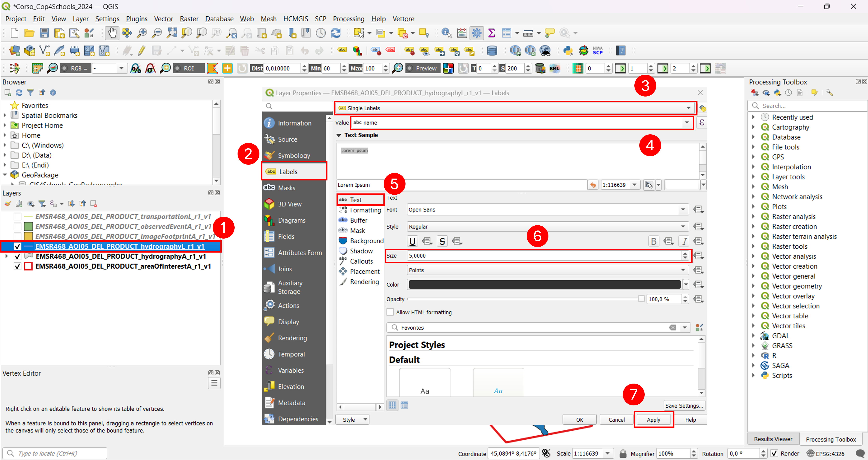Viewport: 868px width, 460px height.
Task: Click the Identify Features tool
Action: [x=447, y=33]
